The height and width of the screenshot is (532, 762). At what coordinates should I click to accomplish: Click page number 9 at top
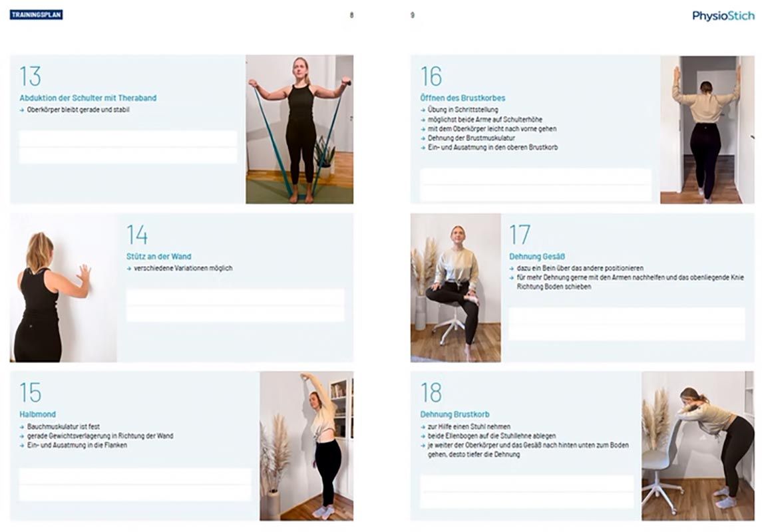click(x=413, y=15)
